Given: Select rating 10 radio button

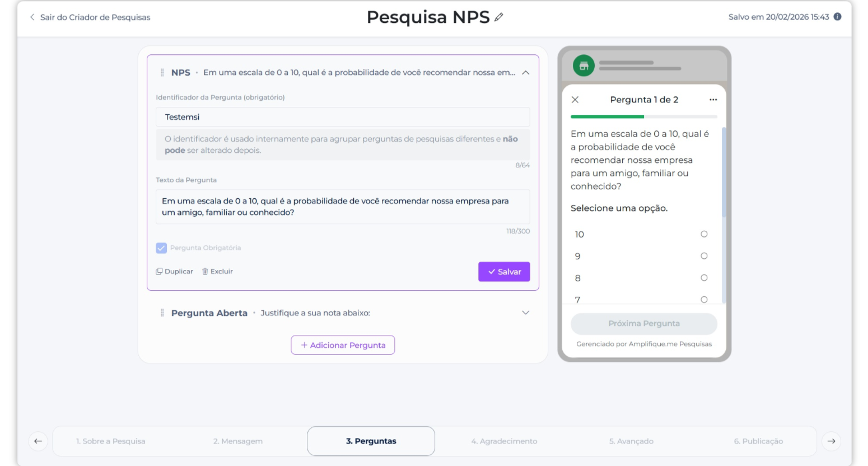Looking at the screenshot, I should (704, 234).
